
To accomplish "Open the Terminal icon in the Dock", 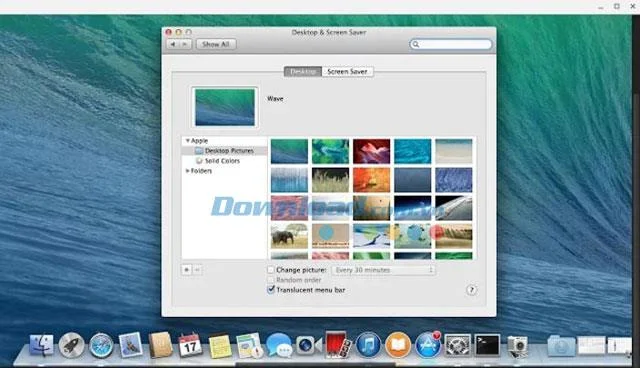I will pyautogui.click(x=487, y=345).
